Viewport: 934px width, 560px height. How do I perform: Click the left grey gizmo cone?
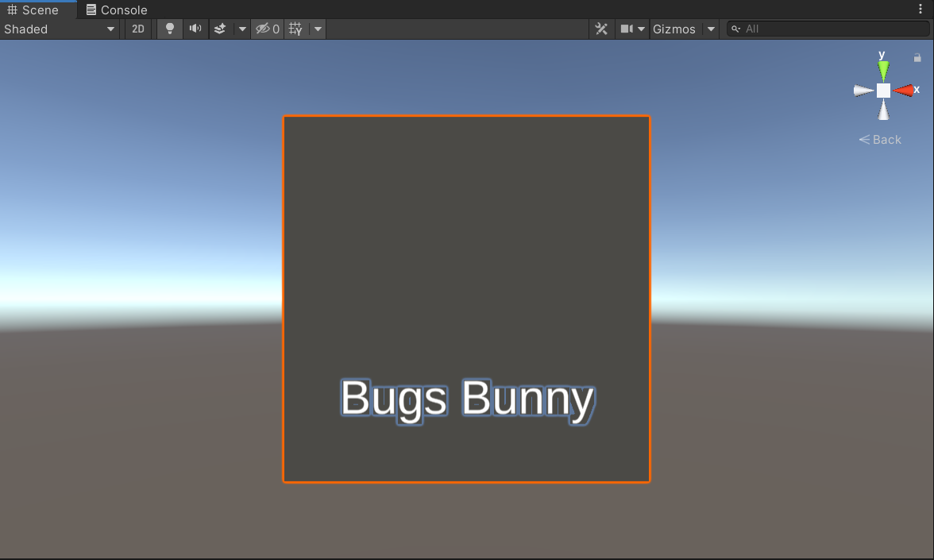click(x=863, y=91)
